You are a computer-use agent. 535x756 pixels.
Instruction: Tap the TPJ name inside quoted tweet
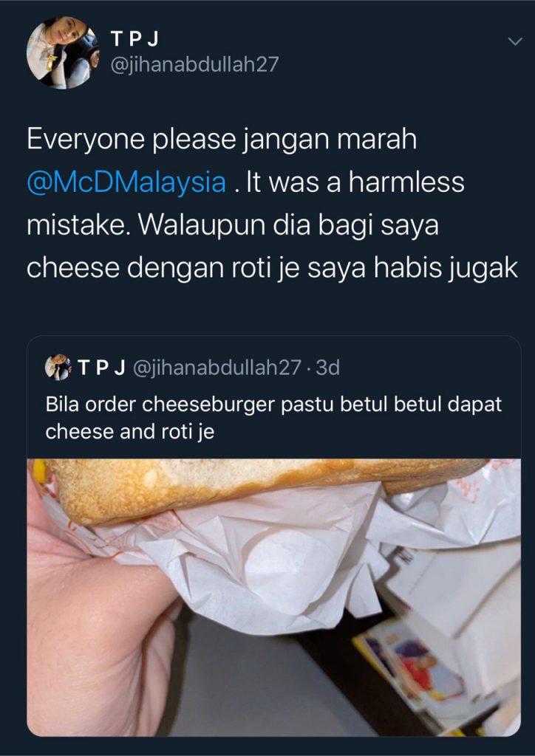[x=102, y=368]
